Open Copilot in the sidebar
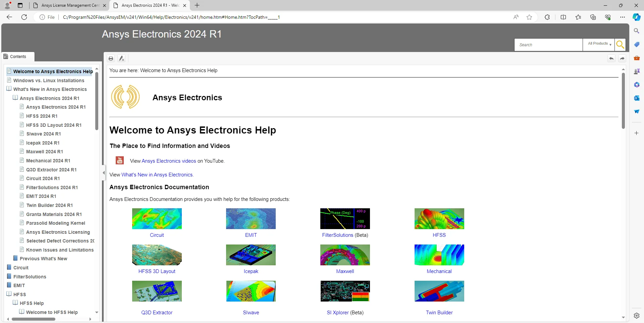 coord(636,17)
